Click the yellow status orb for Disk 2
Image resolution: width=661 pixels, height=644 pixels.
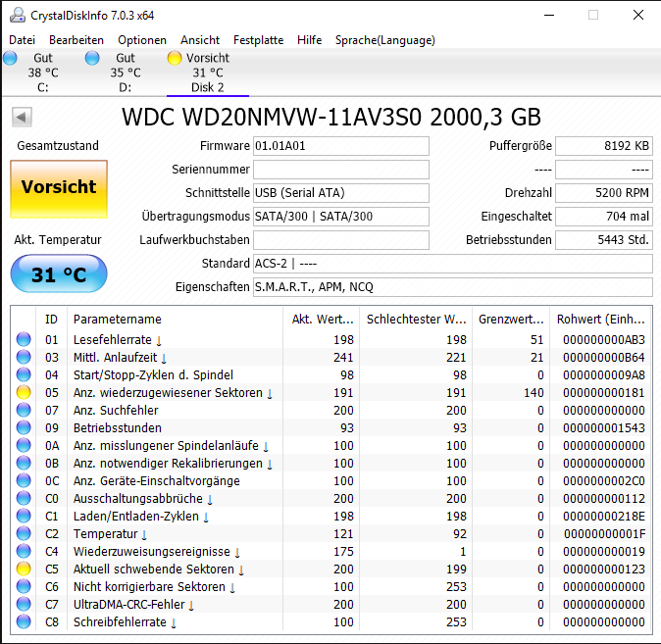pos(175,58)
